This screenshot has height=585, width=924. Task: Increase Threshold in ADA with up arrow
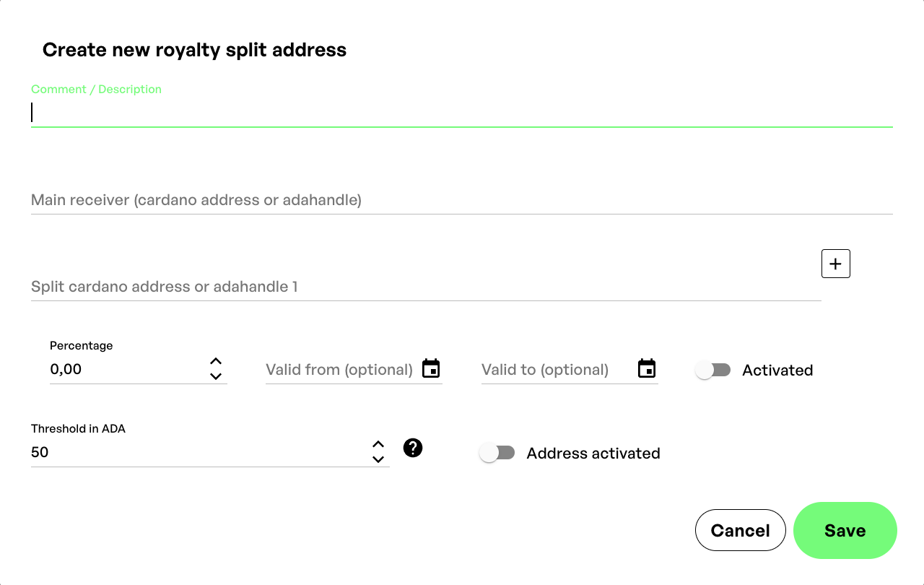(378, 444)
